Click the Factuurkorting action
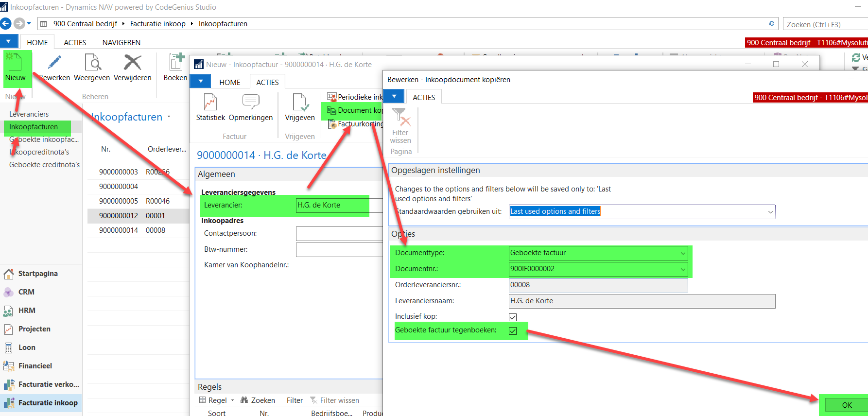Image resolution: width=868 pixels, height=416 pixels. (355, 124)
